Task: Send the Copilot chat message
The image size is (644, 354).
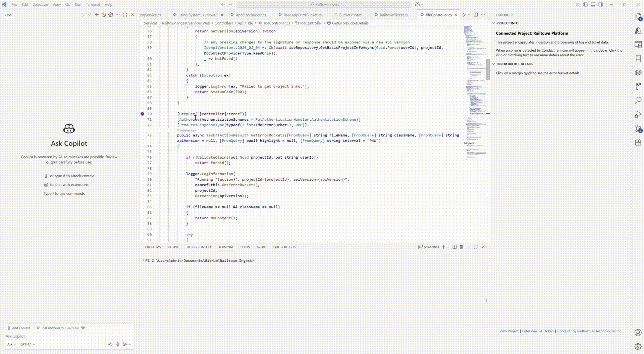Action: coord(125,345)
